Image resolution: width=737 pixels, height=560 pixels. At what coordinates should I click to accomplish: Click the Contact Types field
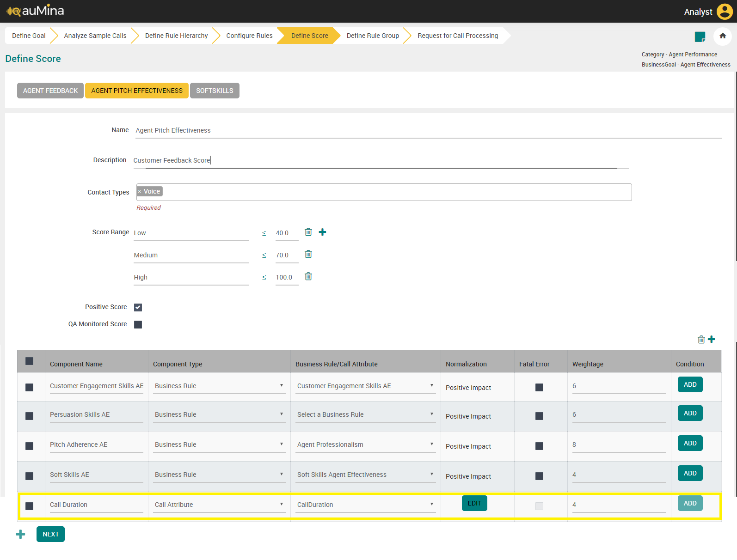[384, 192]
